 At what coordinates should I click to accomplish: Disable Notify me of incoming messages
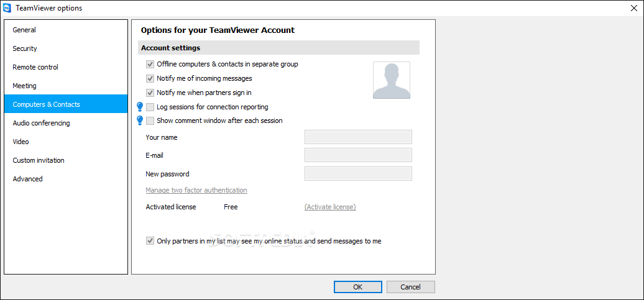pos(150,78)
